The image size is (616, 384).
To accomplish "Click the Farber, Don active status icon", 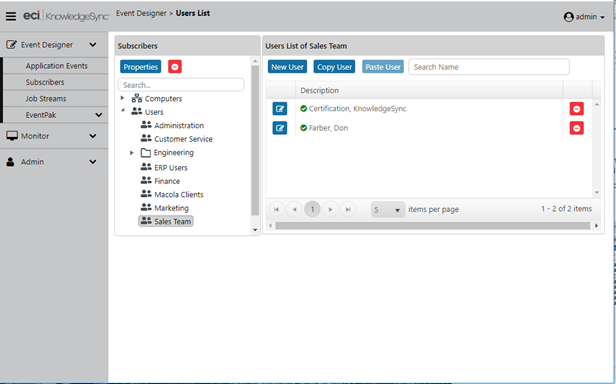I will tap(303, 128).
